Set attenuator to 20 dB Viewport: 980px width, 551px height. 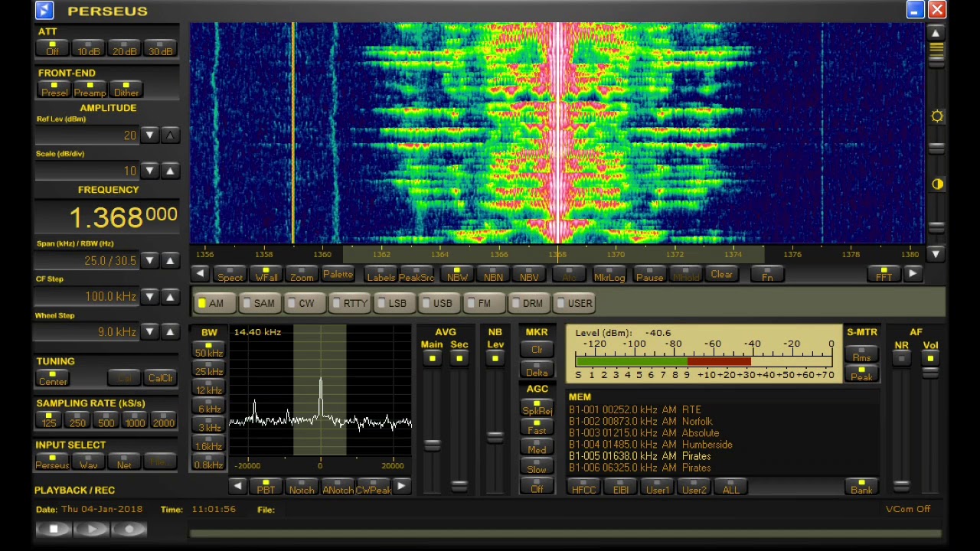click(x=124, y=48)
